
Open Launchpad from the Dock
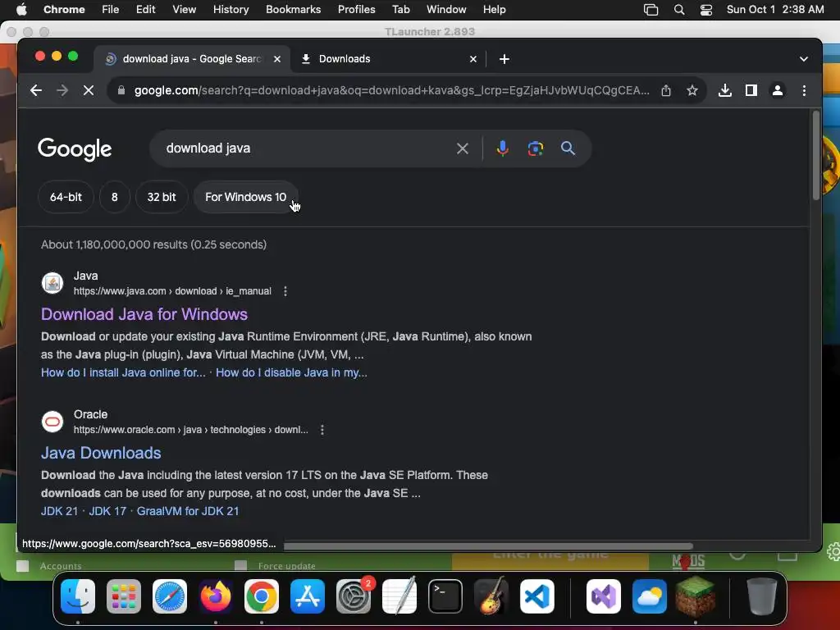124,596
